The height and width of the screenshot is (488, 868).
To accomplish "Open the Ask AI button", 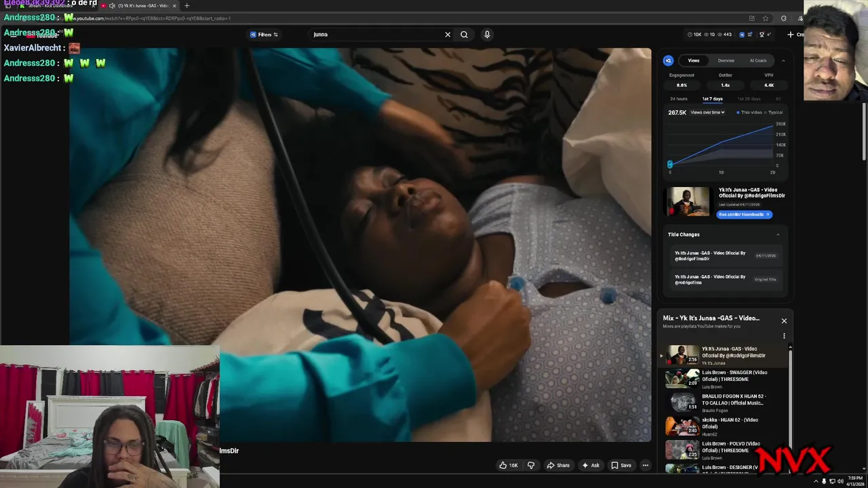I will tap(590, 465).
